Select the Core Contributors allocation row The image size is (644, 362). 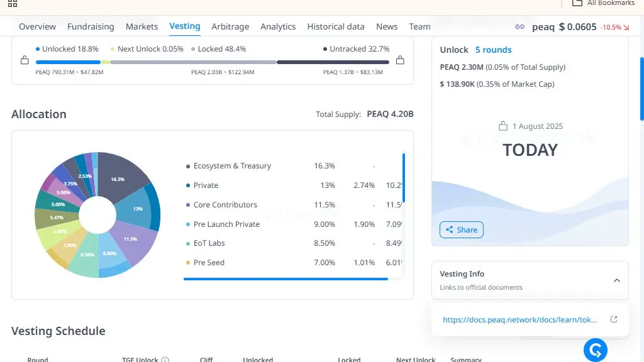point(294,204)
